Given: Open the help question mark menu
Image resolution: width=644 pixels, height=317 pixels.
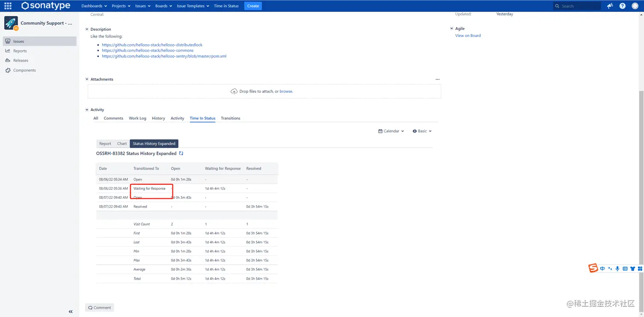Looking at the screenshot, I should pos(623,6).
